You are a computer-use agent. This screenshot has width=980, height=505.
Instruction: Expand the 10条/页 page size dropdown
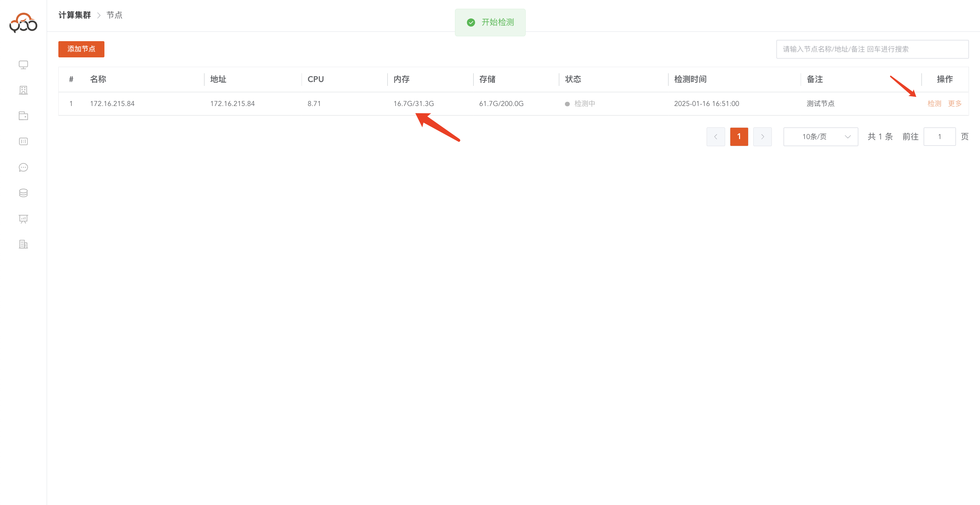[820, 136]
